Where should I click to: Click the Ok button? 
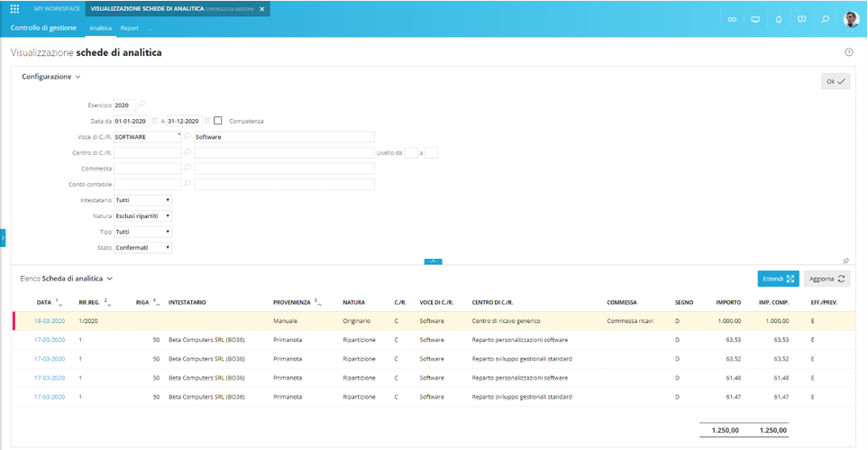coord(836,81)
